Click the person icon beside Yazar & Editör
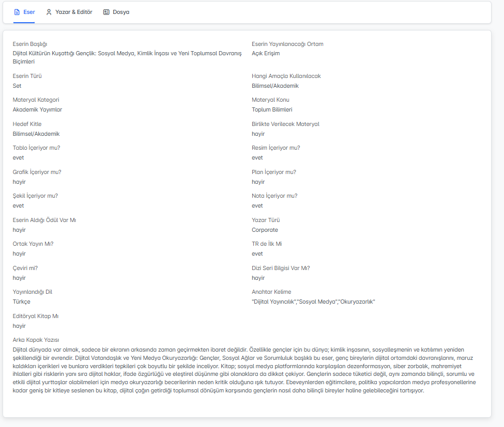The height and width of the screenshot is (427, 504). pos(49,12)
